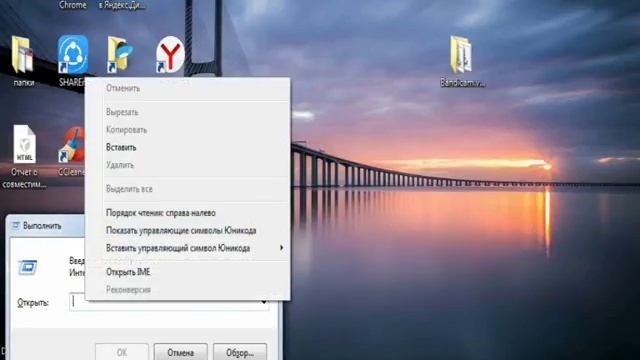Open the Bandicam folder icon
Screen dimensions: 640x360
click(x=461, y=55)
